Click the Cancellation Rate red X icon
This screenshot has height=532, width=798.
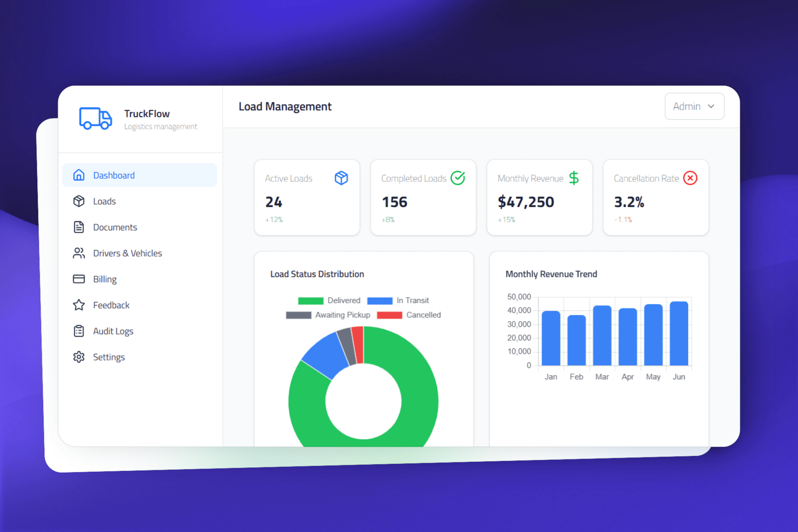(690, 178)
